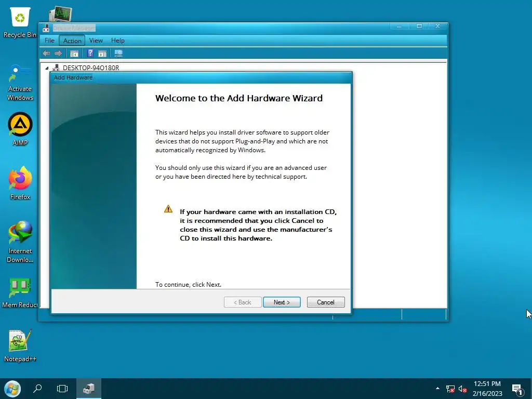Click the Next button in the Add Hardware wizard

(282, 302)
